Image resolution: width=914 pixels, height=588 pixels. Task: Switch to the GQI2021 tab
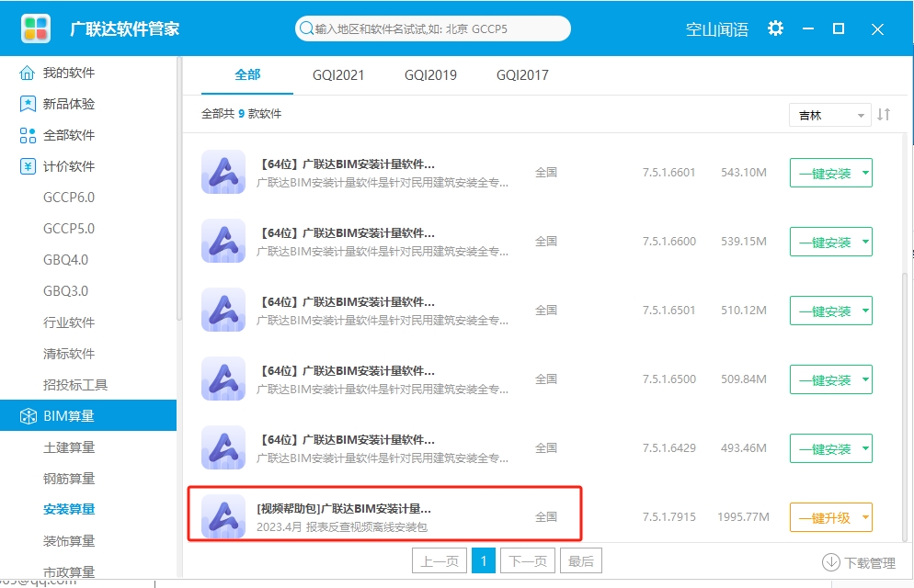click(338, 74)
